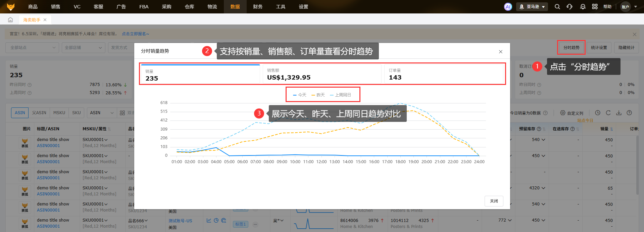Open the 全部站点 dropdown
Viewport: 644px width, 232px height.
(32, 48)
